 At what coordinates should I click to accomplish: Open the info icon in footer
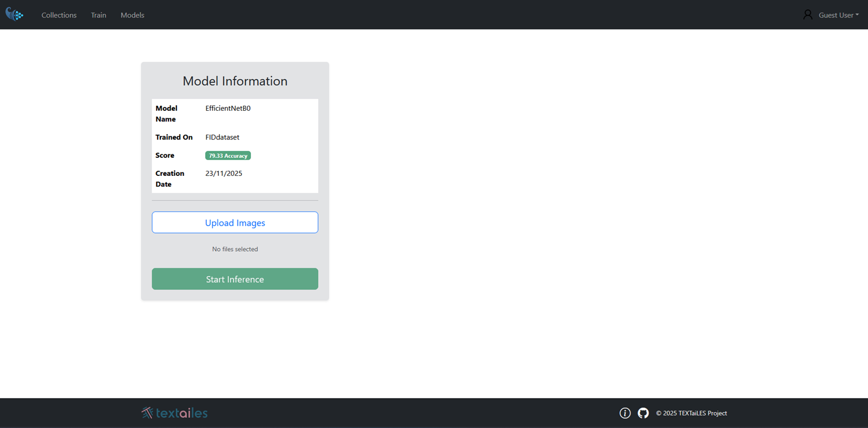[x=625, y=413]
